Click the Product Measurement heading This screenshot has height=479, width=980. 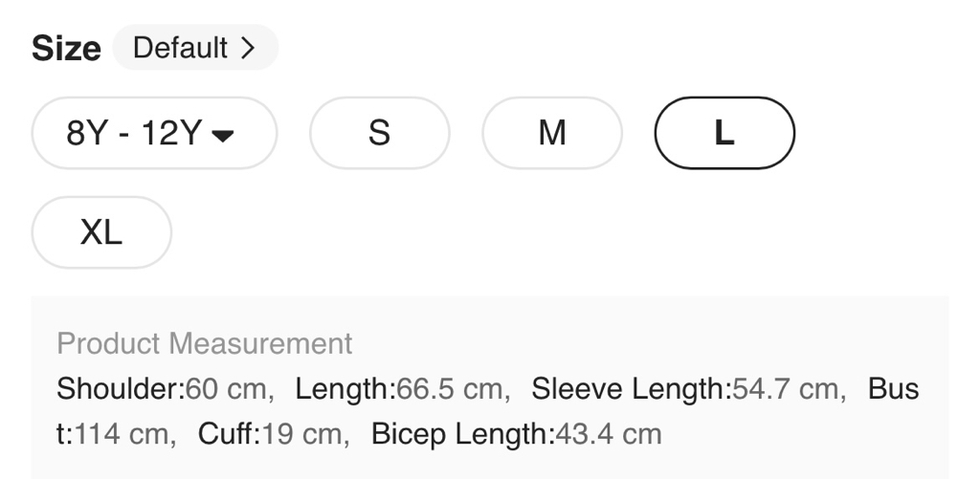pyautogui.click(x=204, y=343)
